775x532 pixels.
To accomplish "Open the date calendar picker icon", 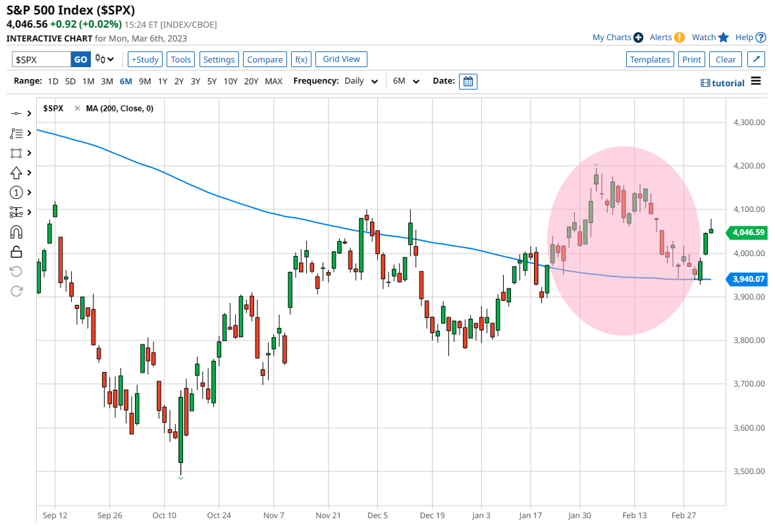I will [468, 82].
